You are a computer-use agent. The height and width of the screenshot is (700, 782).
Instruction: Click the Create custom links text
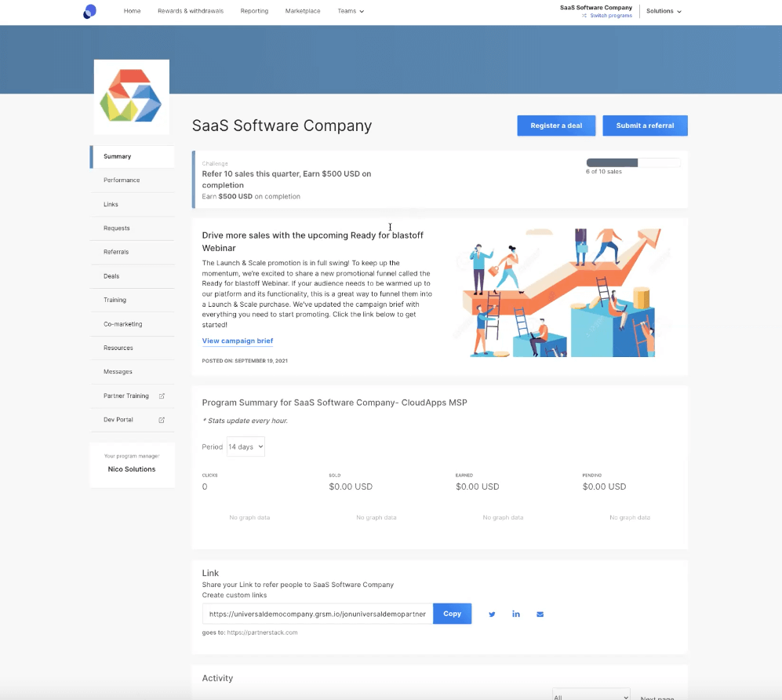[235, 595]
